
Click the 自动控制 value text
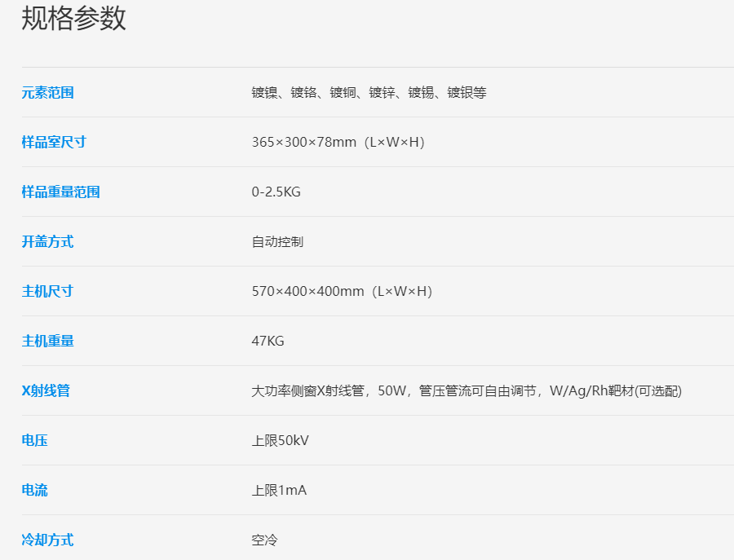(277, 242)
